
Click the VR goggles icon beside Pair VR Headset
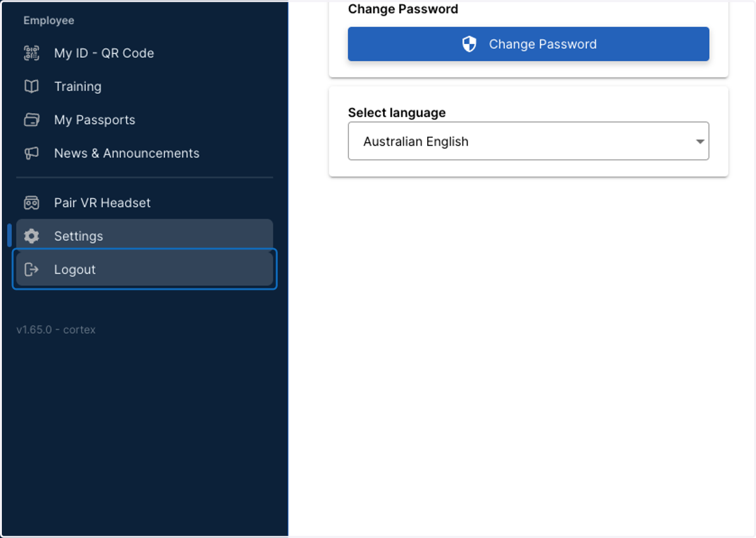[x=31, y=203]
